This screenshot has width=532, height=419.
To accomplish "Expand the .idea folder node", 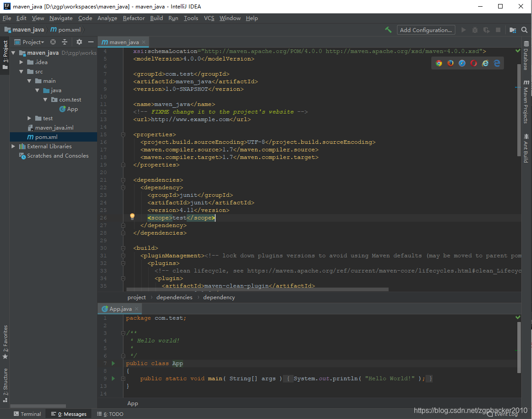I will [x=21, y=62].
